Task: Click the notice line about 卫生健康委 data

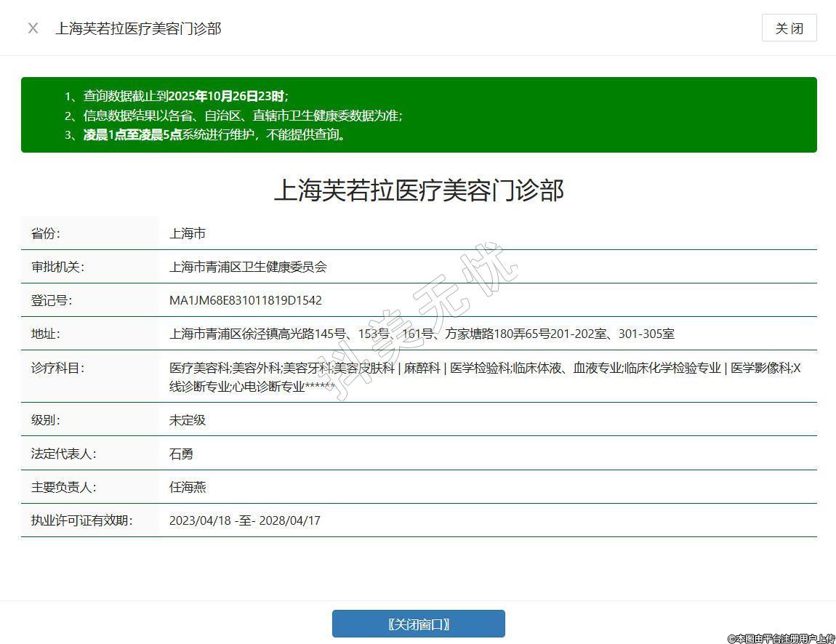Action: pyautogui.click(x=242, y=116)
